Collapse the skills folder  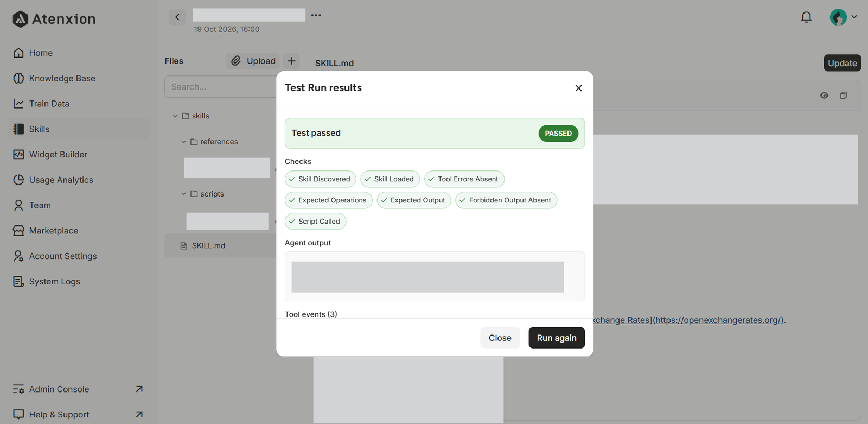175,116
